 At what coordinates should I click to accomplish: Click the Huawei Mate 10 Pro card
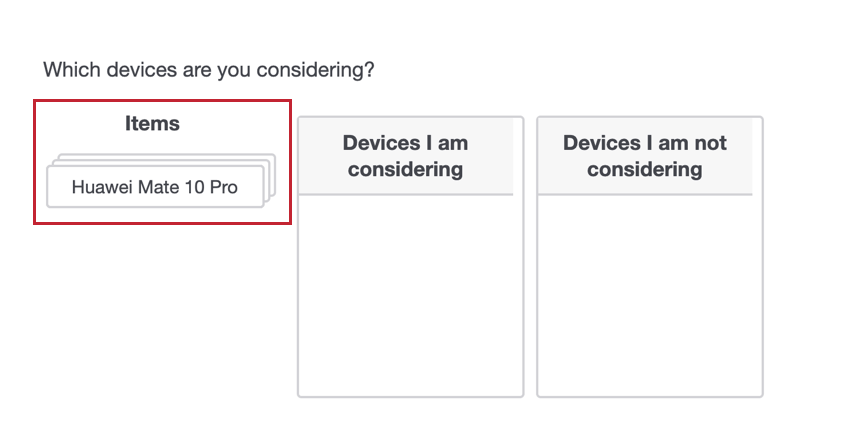pos(155,187)
